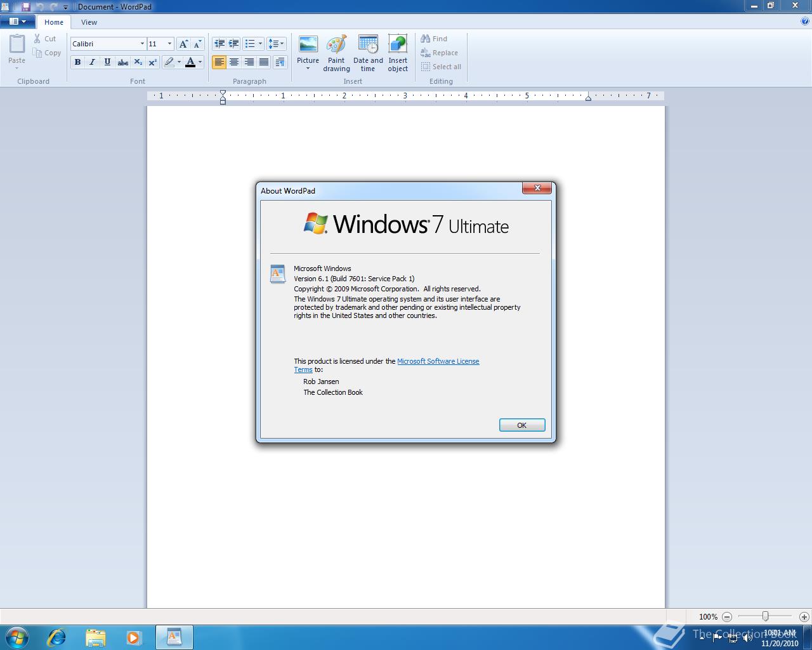Cut the selection with the scissors button

tap(45, 39)
